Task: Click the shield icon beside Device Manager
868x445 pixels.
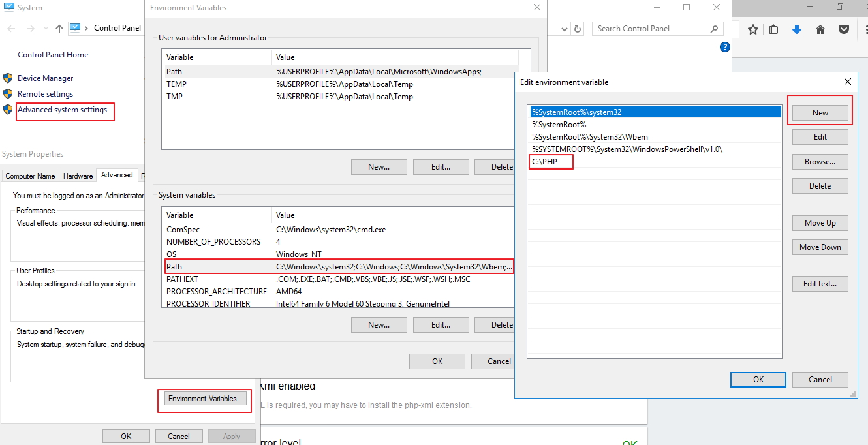Action: pyautogui.click(x=8, y=78)
